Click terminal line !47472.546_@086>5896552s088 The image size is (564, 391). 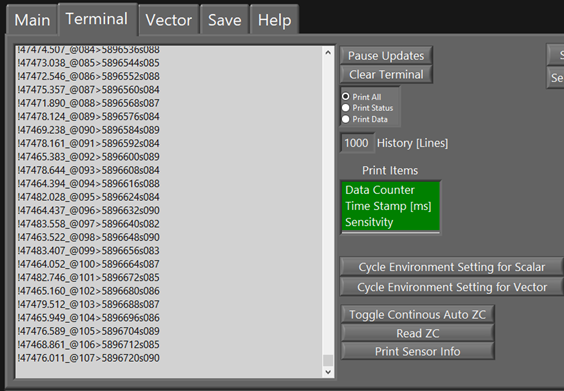[88, 76]
